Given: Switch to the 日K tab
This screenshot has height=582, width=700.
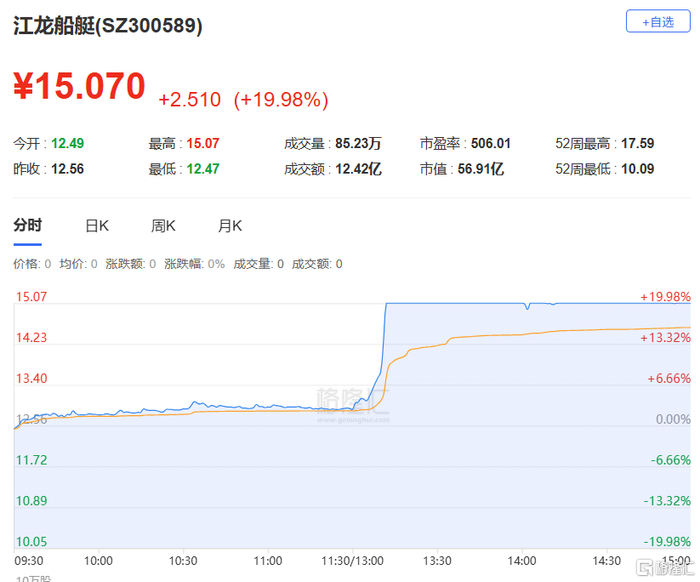Looking at the screenshot, I should [97, 226].
